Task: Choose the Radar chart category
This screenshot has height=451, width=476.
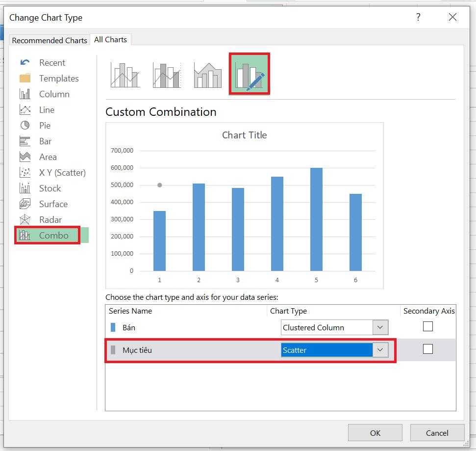Action: (x=50, y=220)
